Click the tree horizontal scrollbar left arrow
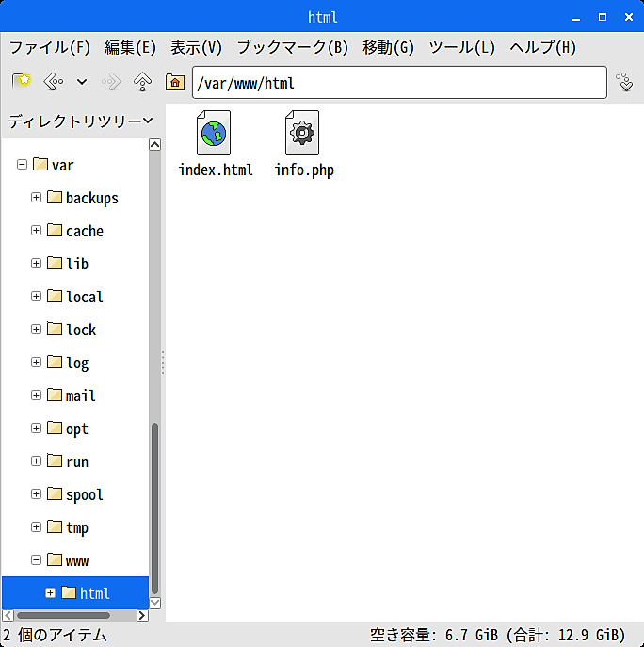 [x=8, y=616]
